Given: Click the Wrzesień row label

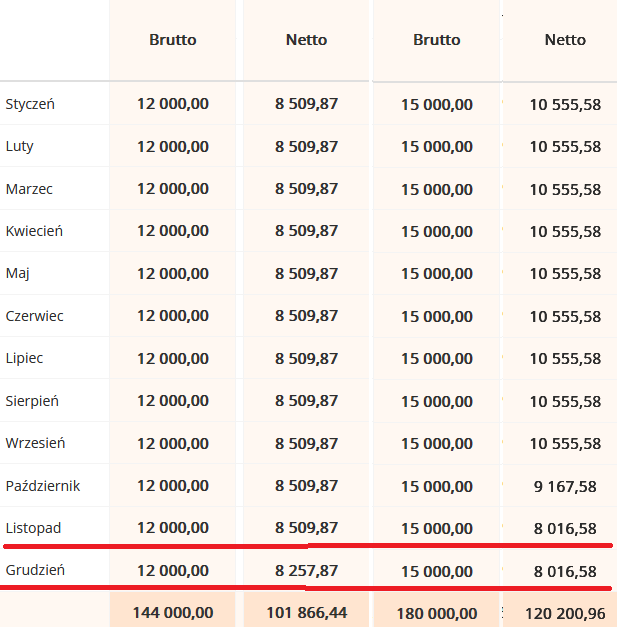Looking at the screenshot, I should (x=35, y=443).
